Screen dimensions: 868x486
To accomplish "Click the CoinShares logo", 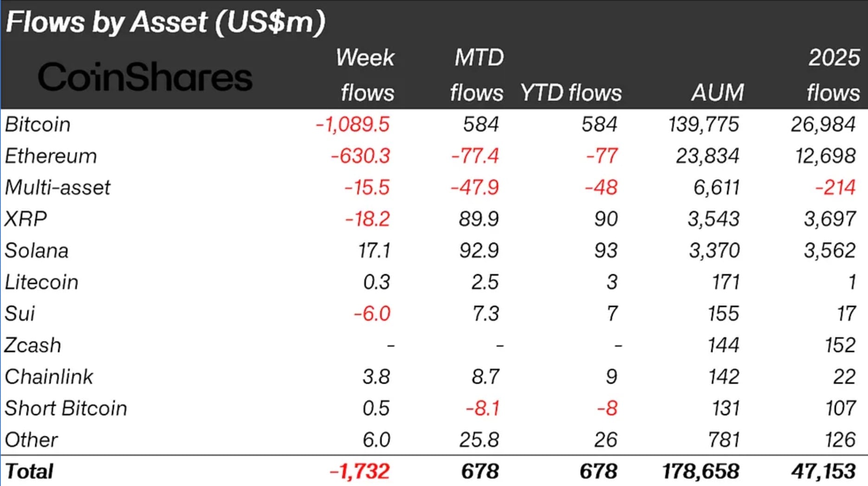I will 145,77.
